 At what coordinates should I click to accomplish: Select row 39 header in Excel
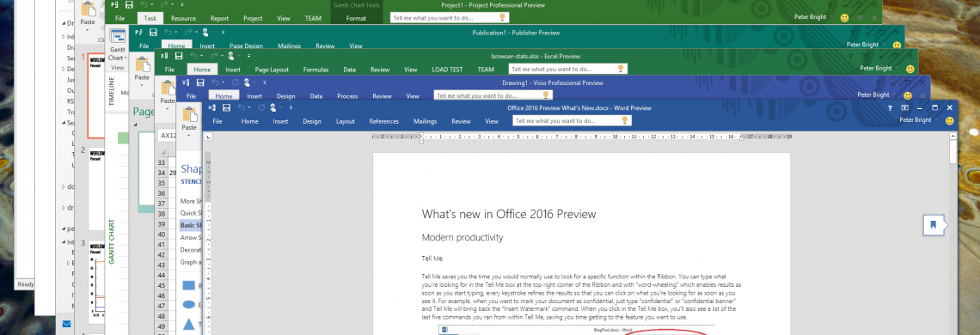click(x=161, y=223)
